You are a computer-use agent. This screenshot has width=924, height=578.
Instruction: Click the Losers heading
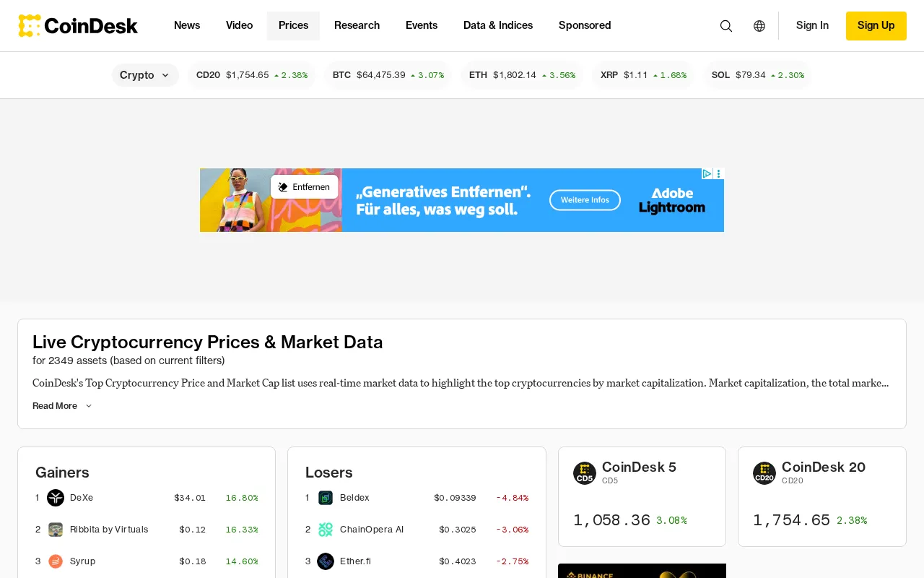(329, 473)
